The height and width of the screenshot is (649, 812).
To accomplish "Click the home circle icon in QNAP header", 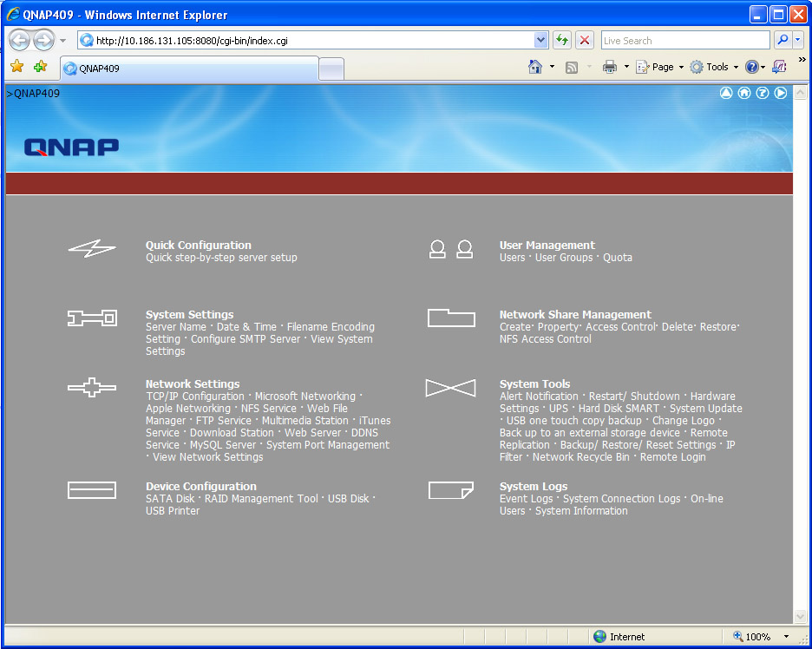I will (x=744, y=93).
